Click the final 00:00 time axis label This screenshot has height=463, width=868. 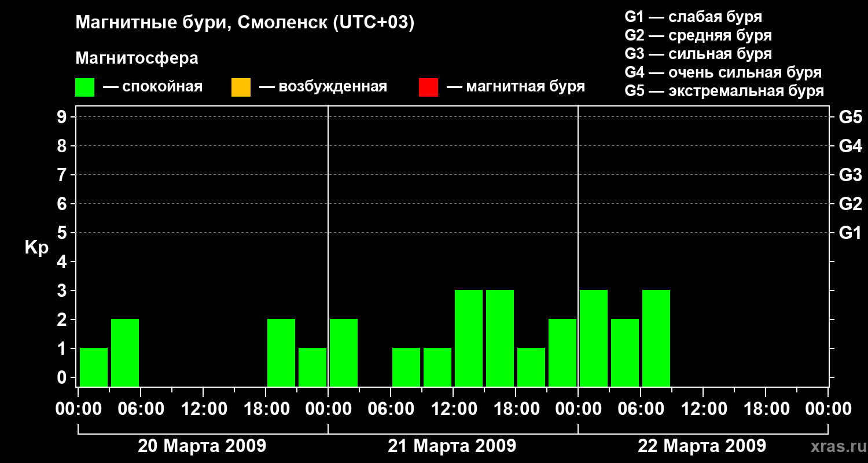829,409
